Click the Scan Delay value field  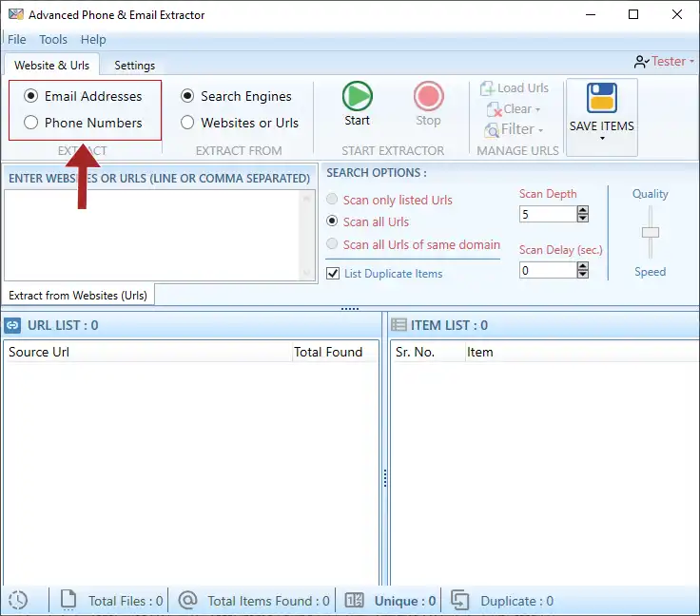548,270
